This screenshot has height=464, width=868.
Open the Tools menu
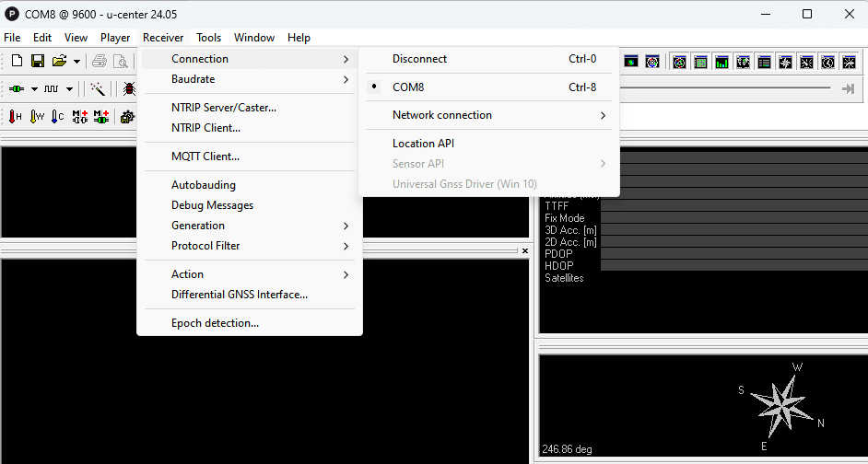(x=208, y=38)
